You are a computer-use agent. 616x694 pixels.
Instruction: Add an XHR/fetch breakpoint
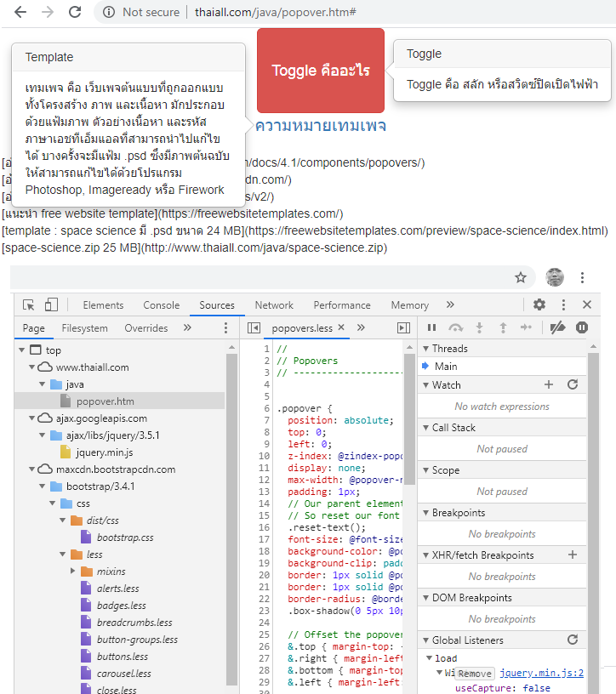click(573, 555)
